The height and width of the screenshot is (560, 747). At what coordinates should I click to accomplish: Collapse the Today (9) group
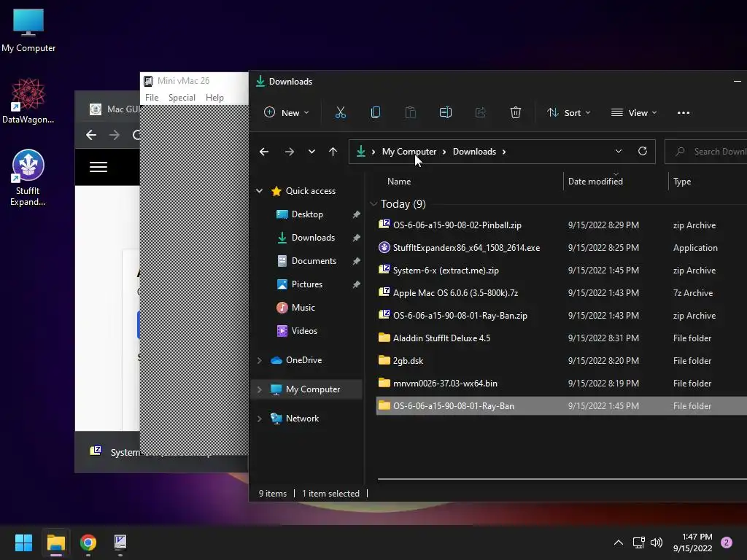[373, 204]
